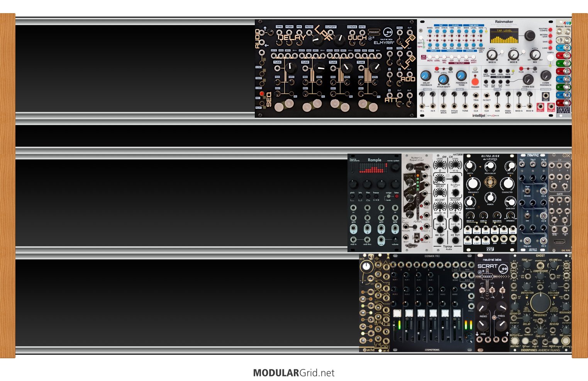Screen dimensions: 588x381
Task: Click the CLEAR button on Rainmaker
Action: [x=475, y=69]
